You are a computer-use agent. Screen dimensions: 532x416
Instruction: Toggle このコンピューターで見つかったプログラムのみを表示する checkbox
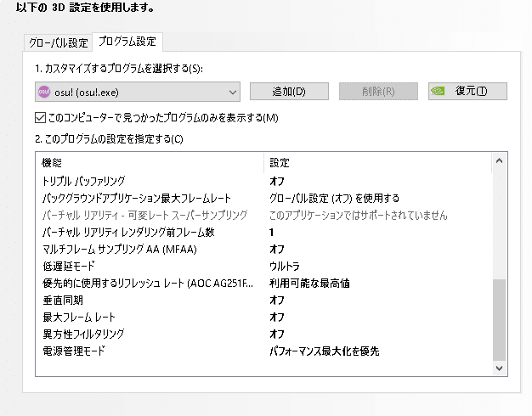pos(41,118)
